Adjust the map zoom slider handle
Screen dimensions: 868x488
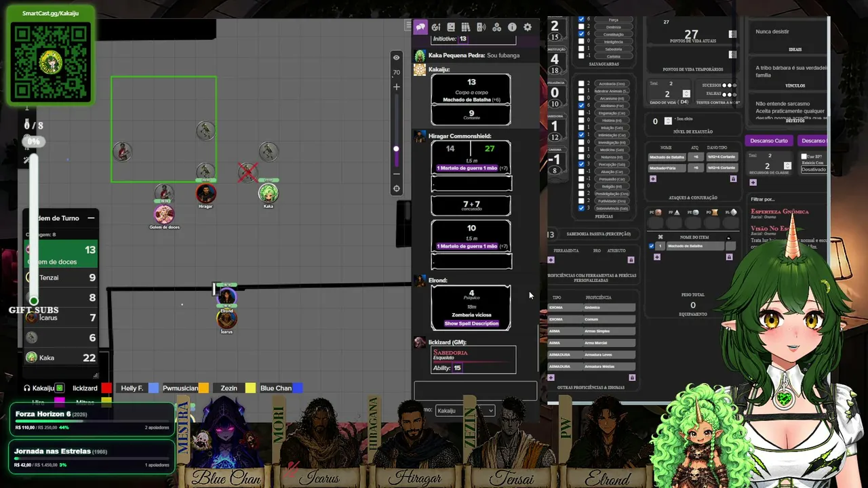[x=396, y=149]
